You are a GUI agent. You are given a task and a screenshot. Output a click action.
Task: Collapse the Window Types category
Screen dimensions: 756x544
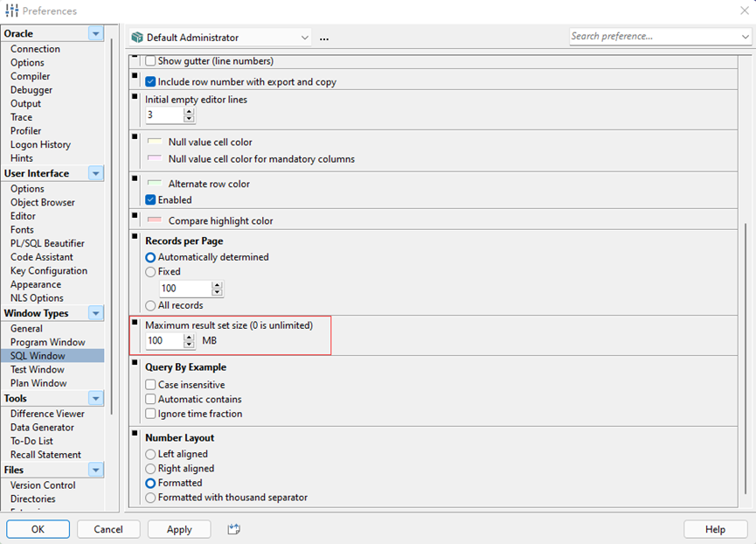coord(95,313)
